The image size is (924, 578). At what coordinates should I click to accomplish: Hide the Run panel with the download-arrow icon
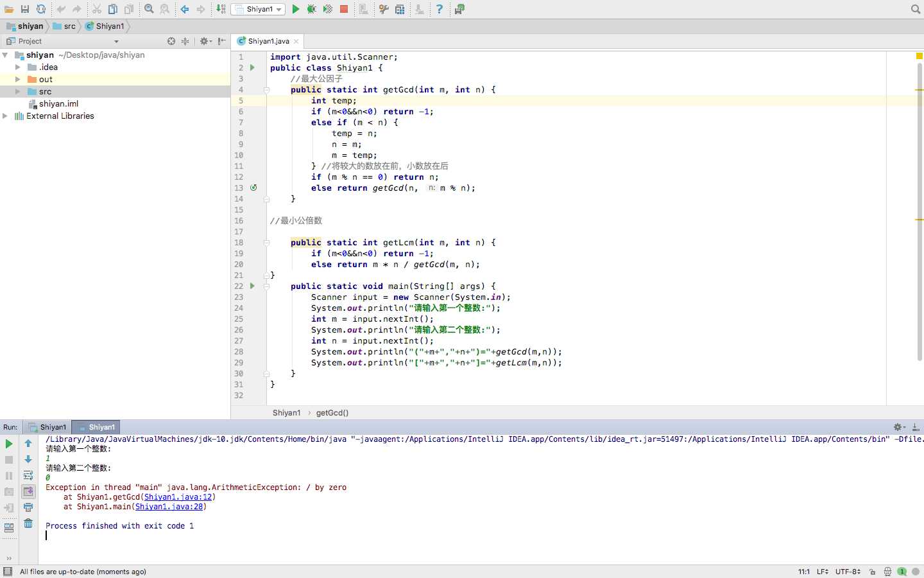916,427
